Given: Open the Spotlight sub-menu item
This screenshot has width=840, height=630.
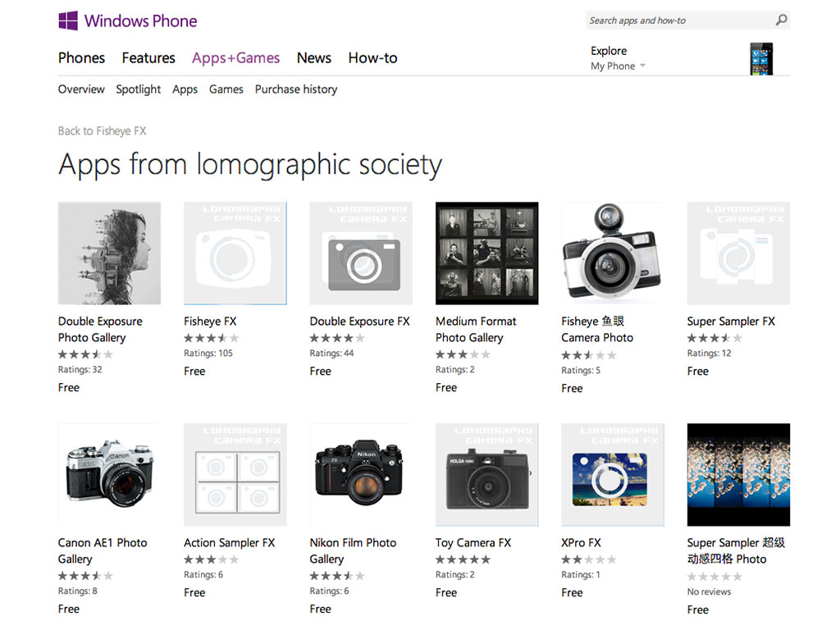Looking at the screenshot, I should point(138,89).
